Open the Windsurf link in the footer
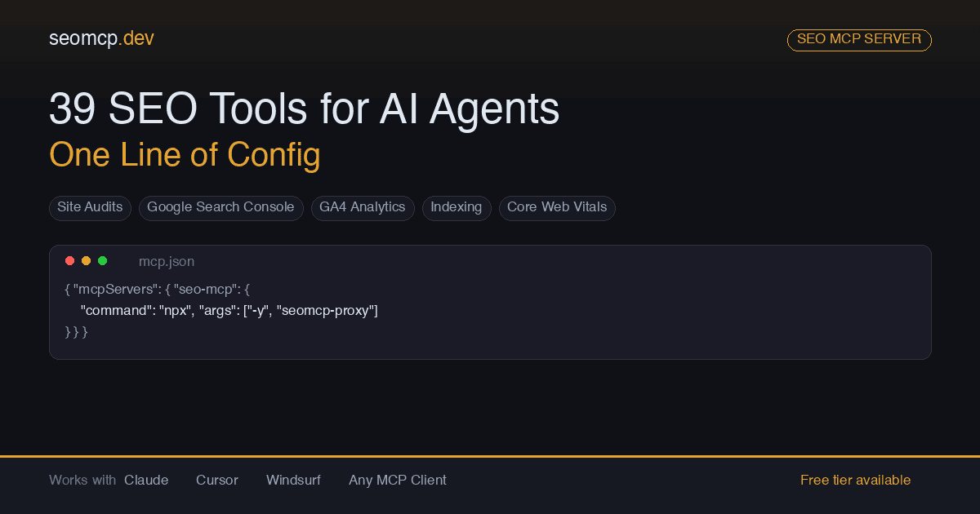This screenshot has height=514, width=980. click(293, 481)
